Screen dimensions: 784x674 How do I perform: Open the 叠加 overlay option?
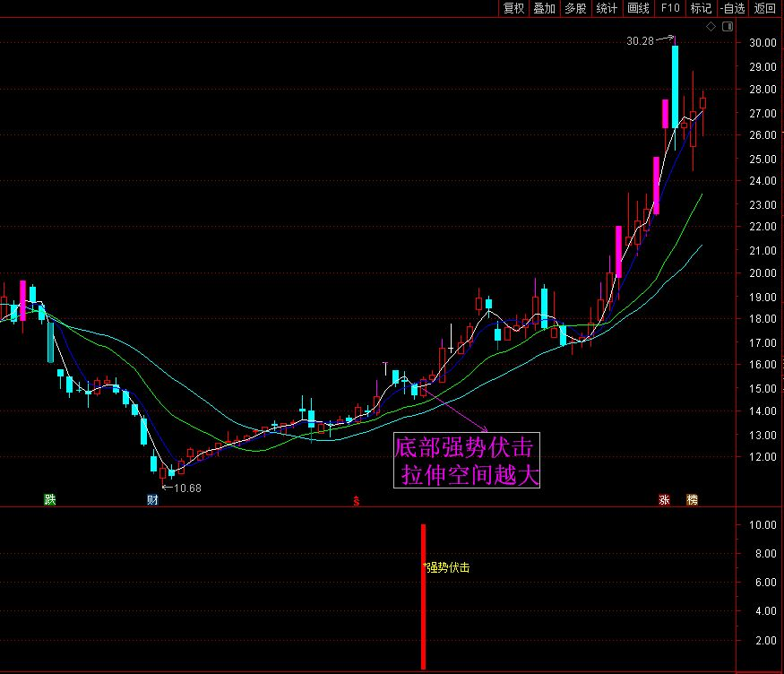(x=545, y=8)
